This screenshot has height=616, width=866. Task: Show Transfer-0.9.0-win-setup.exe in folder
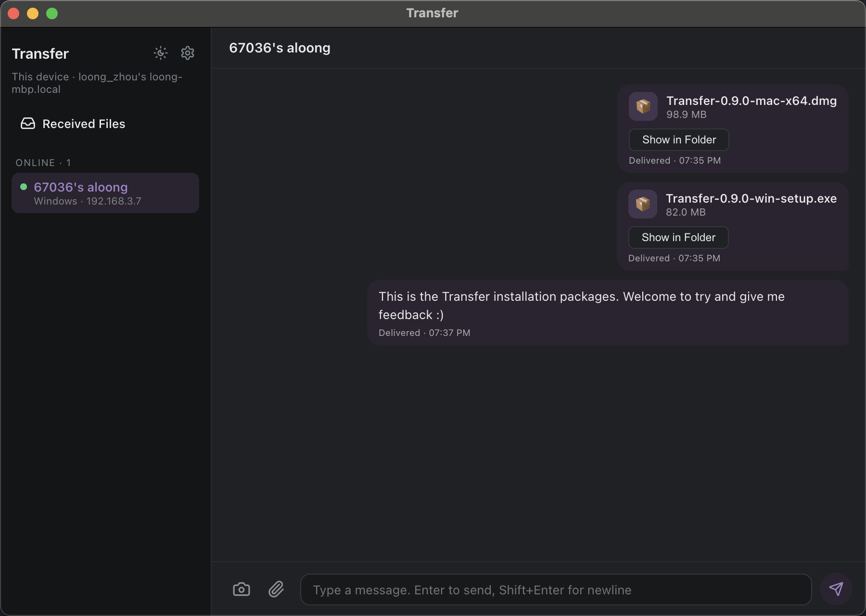pos(678,237)
